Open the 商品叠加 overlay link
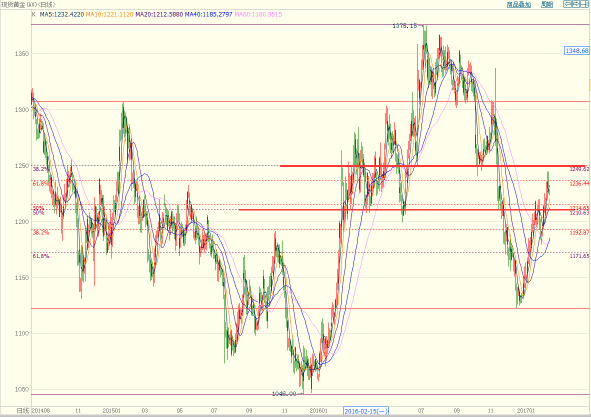Screen dimensions: 591x417 [x=519, y=4]
